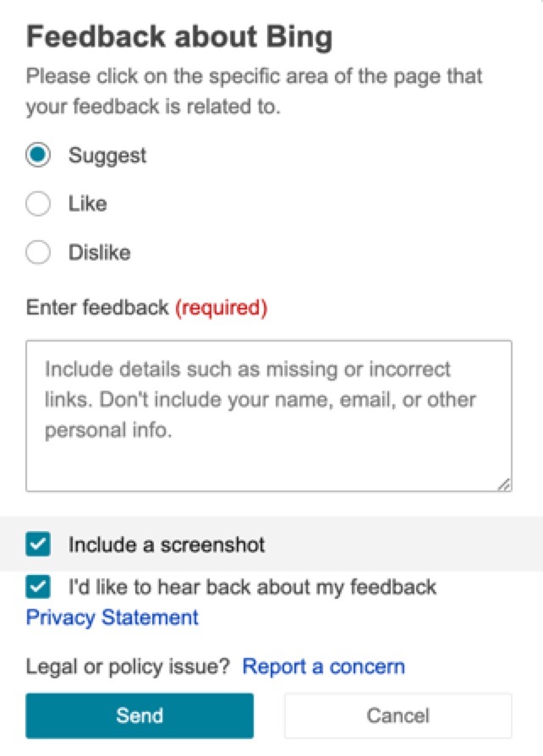This screenshot has width=543, height=756.
Task: Click the "Suggest" label text
Action: click(107, 156)
